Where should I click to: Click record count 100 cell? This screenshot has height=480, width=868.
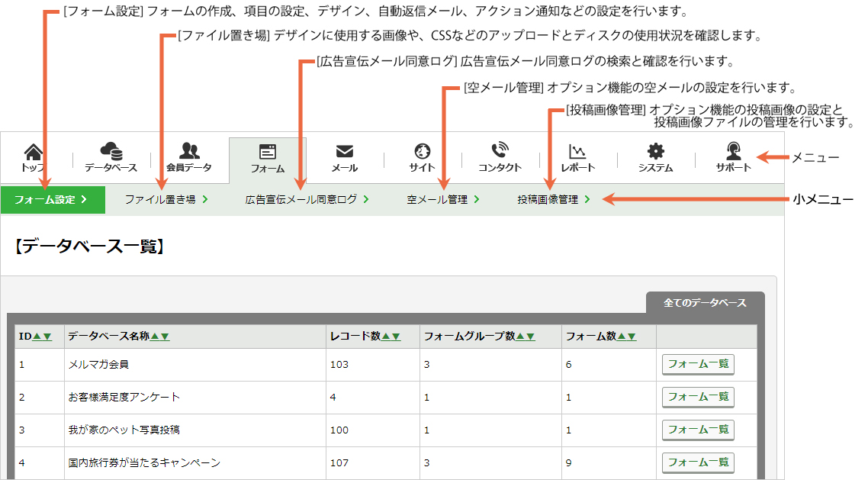point(372,430)
